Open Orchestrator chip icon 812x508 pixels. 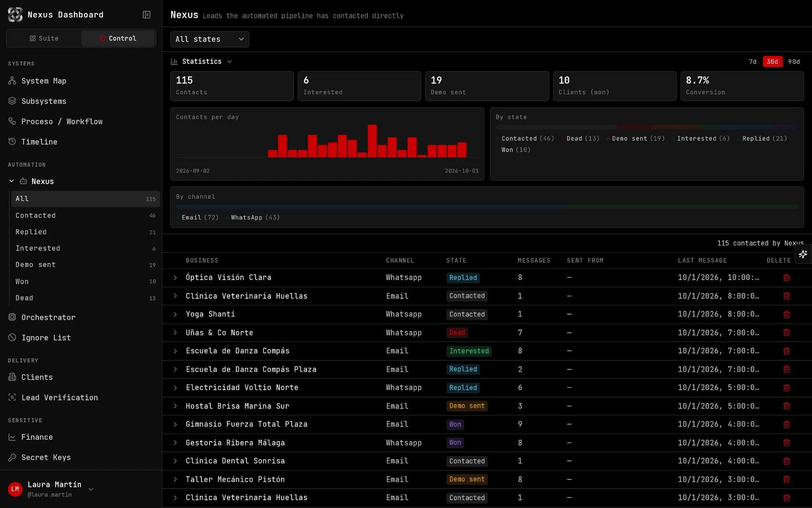(12, 317)
